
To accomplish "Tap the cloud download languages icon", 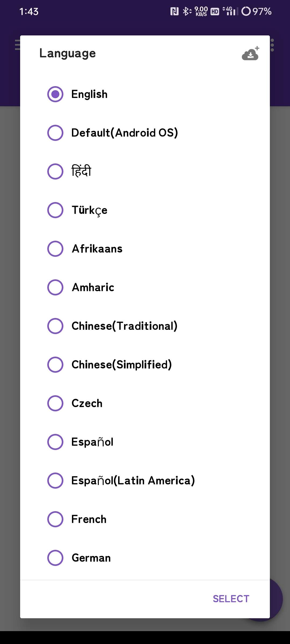I will point(250,53).
